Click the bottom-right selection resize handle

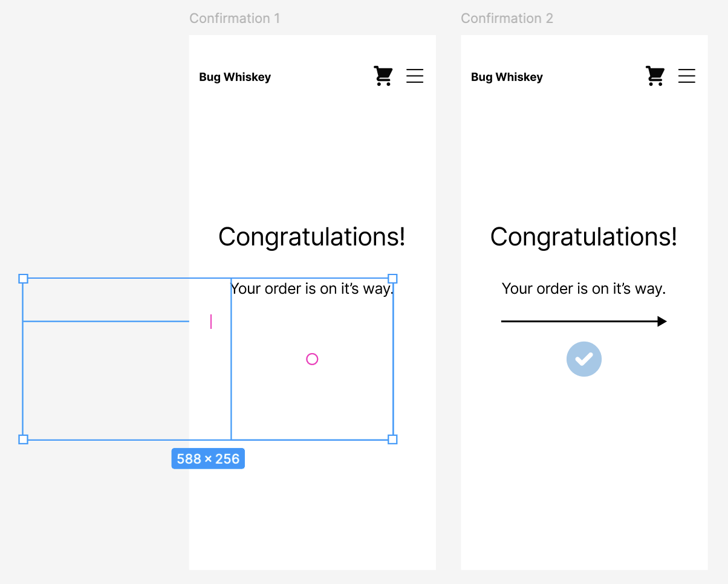click(392, 440)
